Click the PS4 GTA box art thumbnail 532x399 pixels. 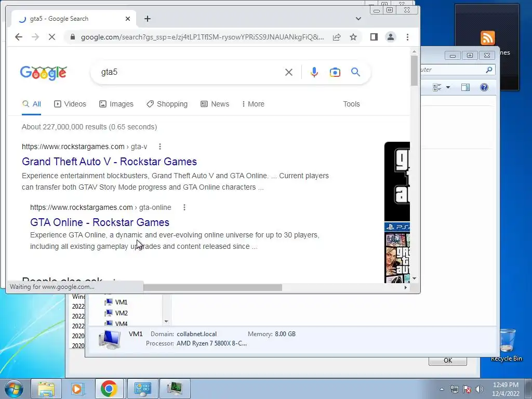click(397, 253)
